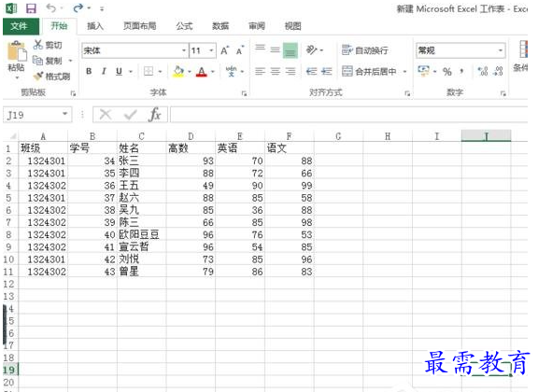The width and height of the screenshot is (538, 392).
Task: Align cell text left
Action: click(260, 71)
